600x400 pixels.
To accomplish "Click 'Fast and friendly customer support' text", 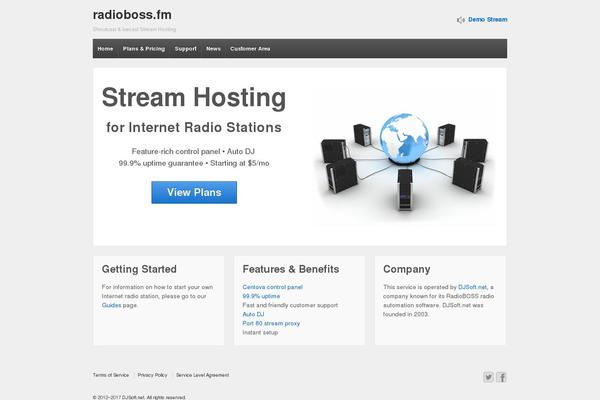I will pyautogui.click(x=290, y=305).
